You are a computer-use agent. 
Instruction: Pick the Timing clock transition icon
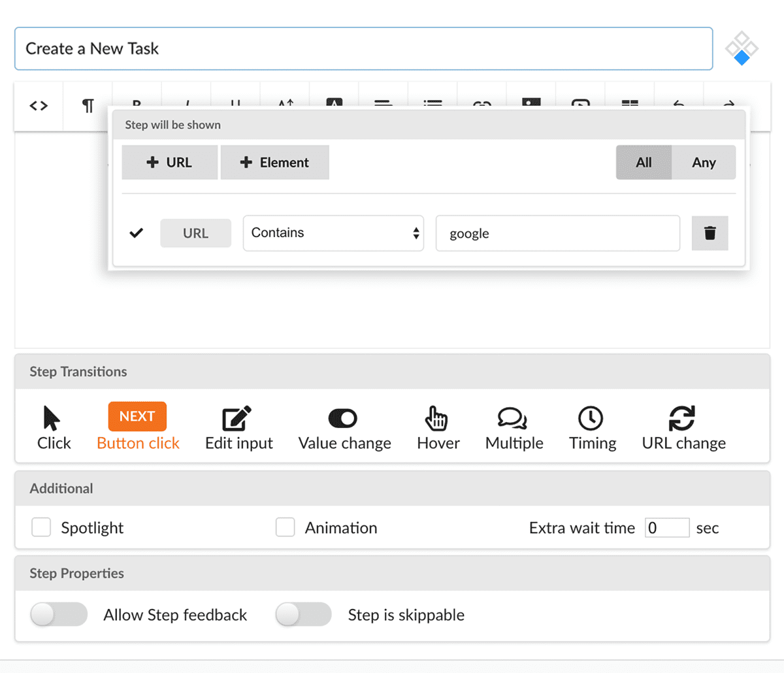click(x=591, y=418)
